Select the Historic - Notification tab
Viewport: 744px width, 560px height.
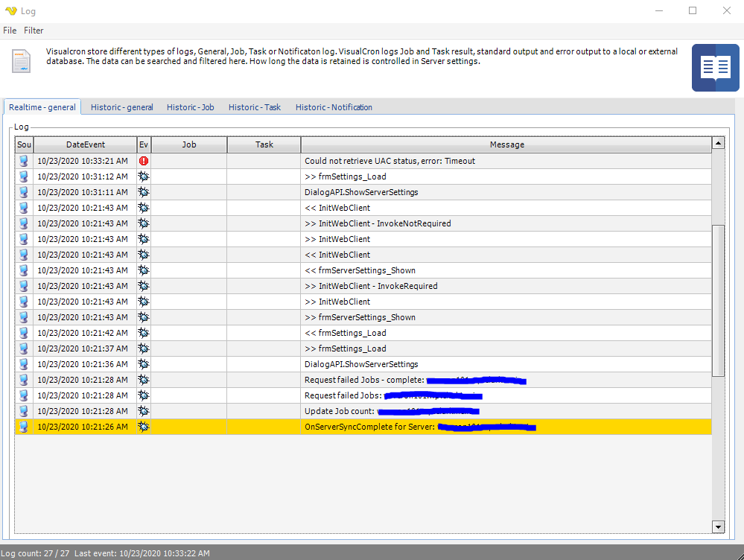tap(334, 107)
